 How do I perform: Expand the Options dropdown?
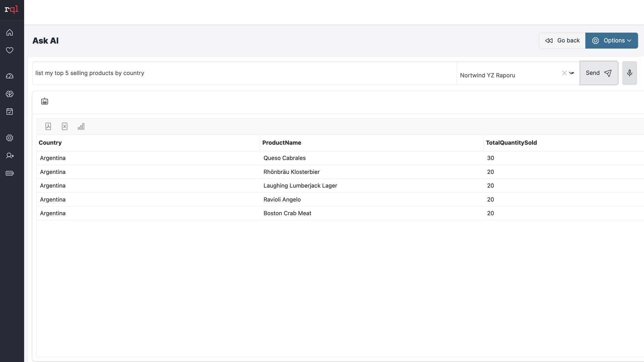611,41
